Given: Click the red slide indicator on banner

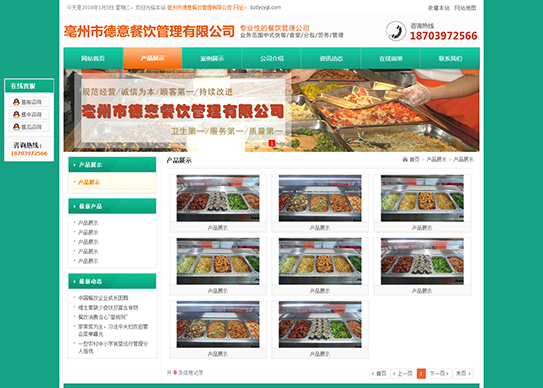Looking at the screenshot, I should (x=272, y=143).
